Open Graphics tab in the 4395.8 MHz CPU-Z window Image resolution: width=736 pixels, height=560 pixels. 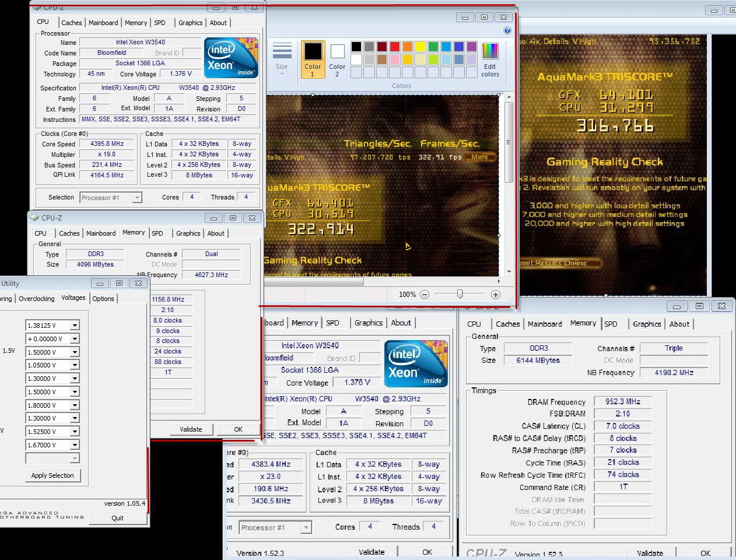pos(191,23)
